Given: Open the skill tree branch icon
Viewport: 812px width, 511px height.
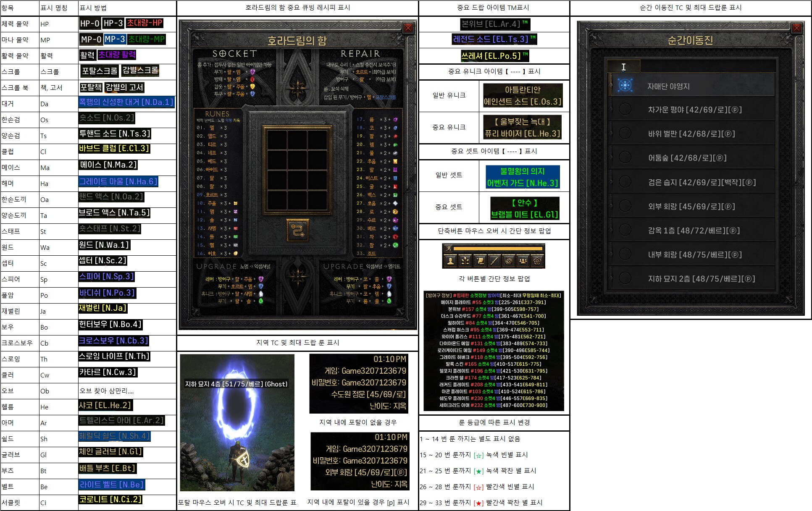Looking at the screenshot, I should coord(465,261).
